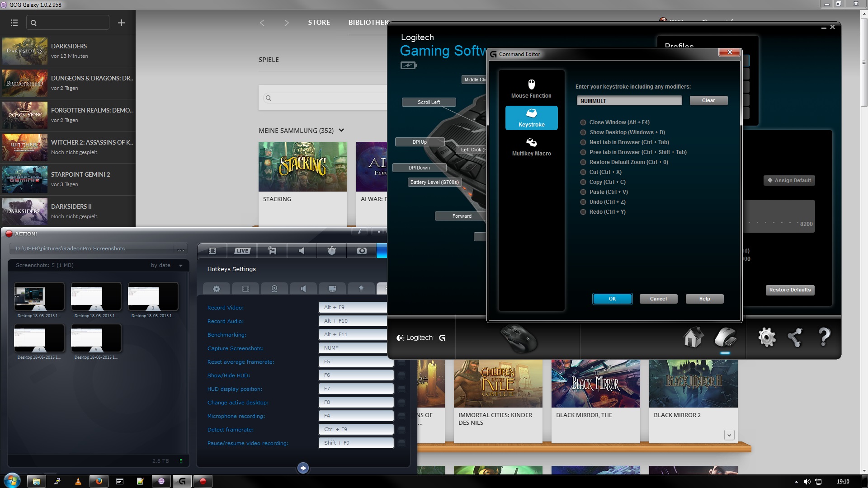868x488 pixels.
Task: Expand Meine Sammlung (352) dropdown
Action: [x=341, y=131]
